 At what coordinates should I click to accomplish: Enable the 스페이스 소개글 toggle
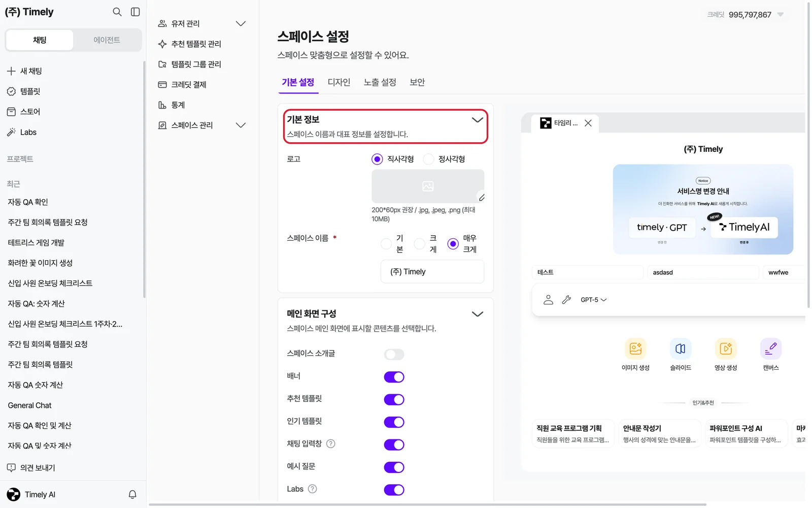(x=394, y=354)
